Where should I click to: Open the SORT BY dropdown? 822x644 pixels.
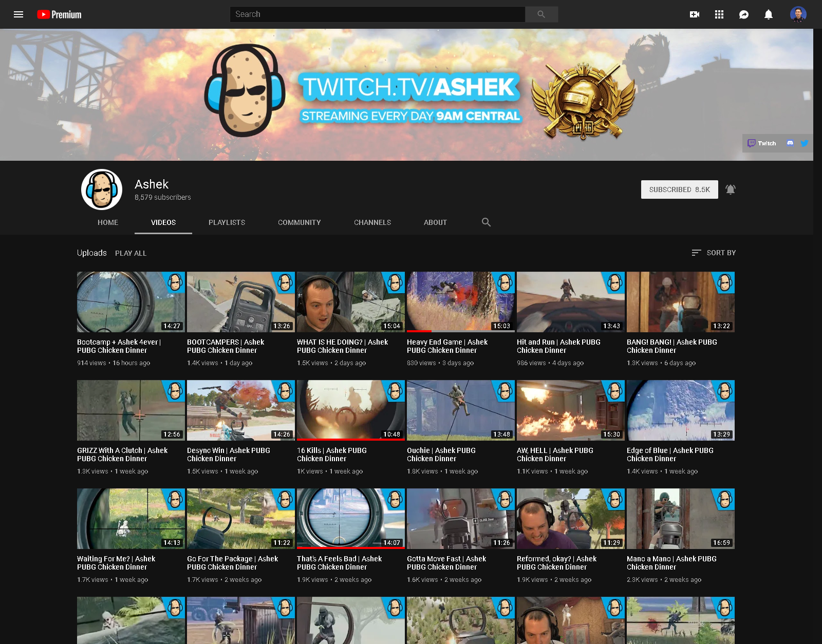(714, 253)
